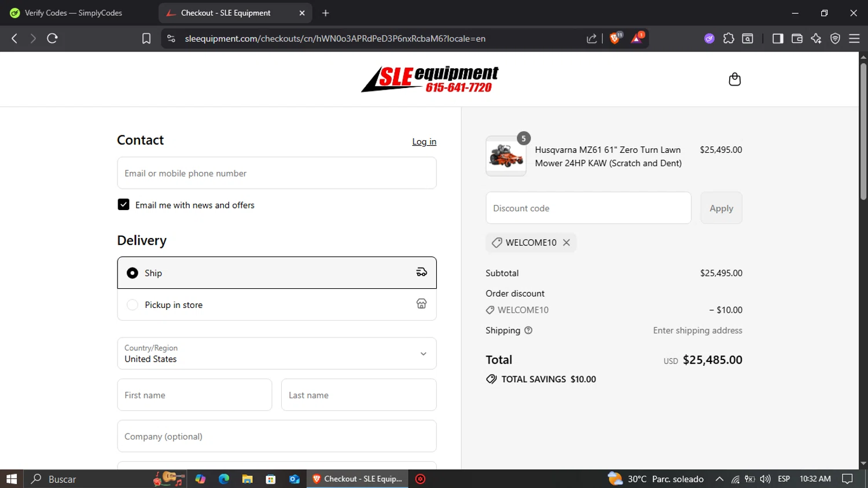Click the total $25,485.00 amount
The width and height of the screenshot is (868, 488).
[x=712, y=359]
